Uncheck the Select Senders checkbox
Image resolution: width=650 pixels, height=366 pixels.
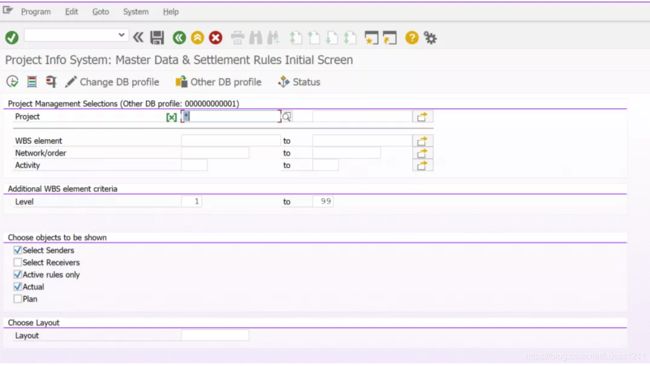(x=17, y=250)
